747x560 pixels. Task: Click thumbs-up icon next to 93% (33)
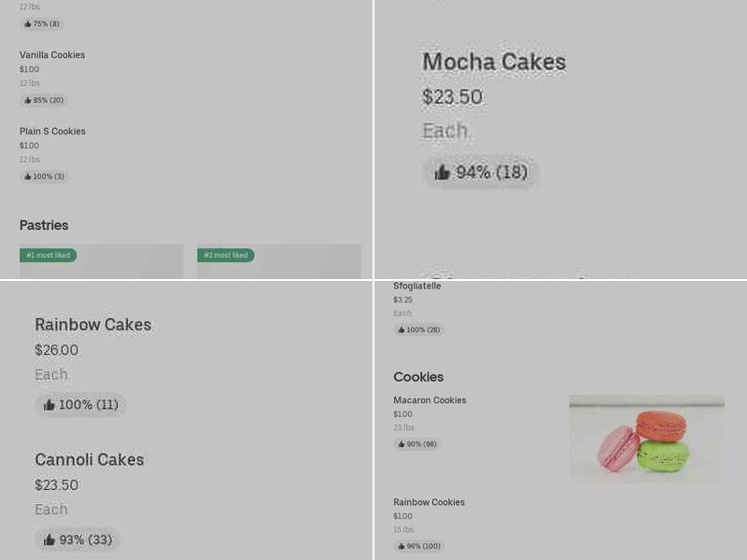tap(49, 540)
